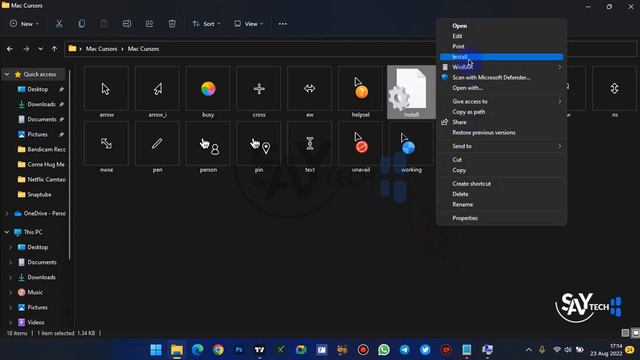
Task: Select the pin cursor file
Action: 259,147
